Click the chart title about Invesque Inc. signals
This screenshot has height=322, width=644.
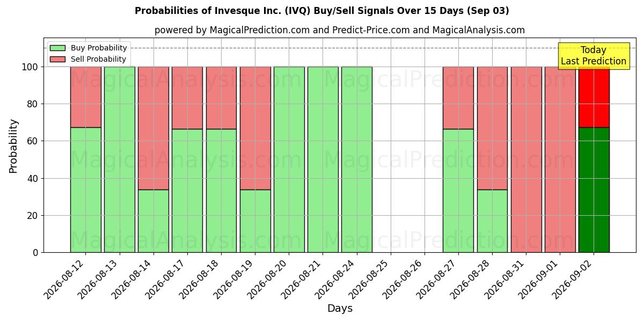tap(322, 11)
